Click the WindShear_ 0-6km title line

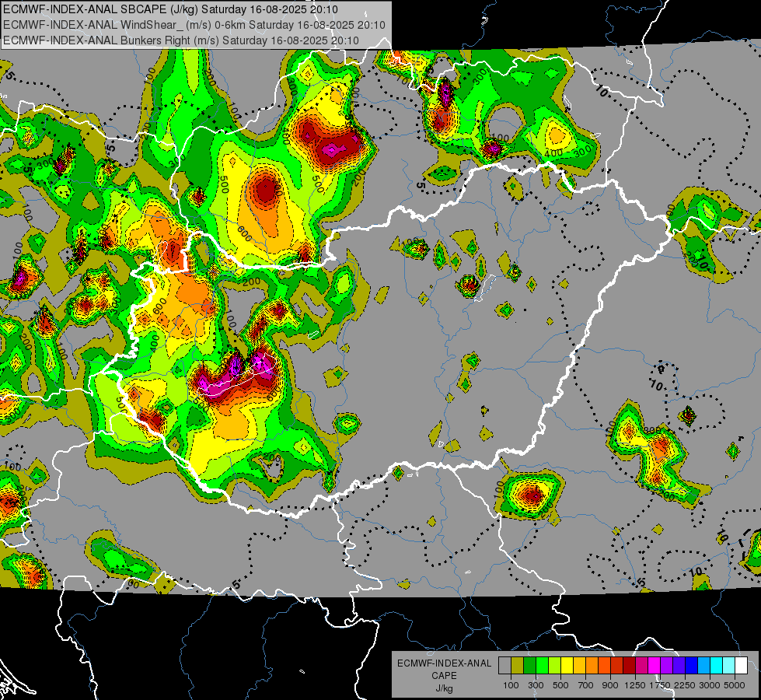point(194,25)
